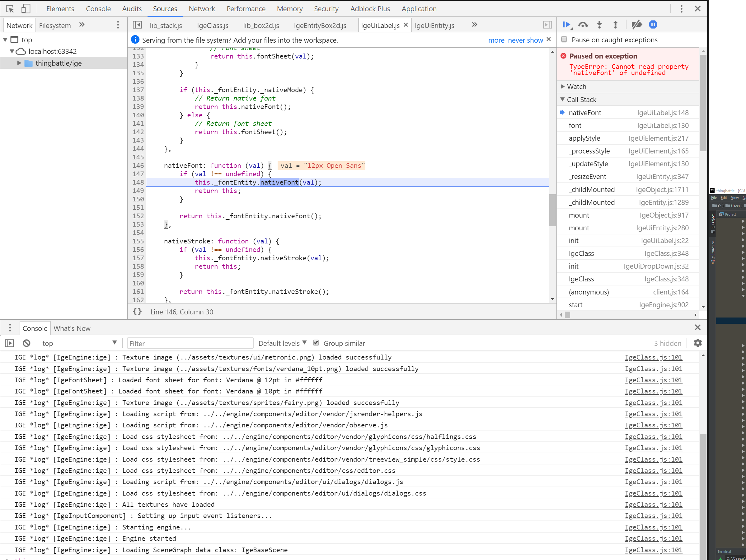This screenshot has width=746, height=560.
Task: Open DevTools customize three-dot menu
Action: point(681,9)
